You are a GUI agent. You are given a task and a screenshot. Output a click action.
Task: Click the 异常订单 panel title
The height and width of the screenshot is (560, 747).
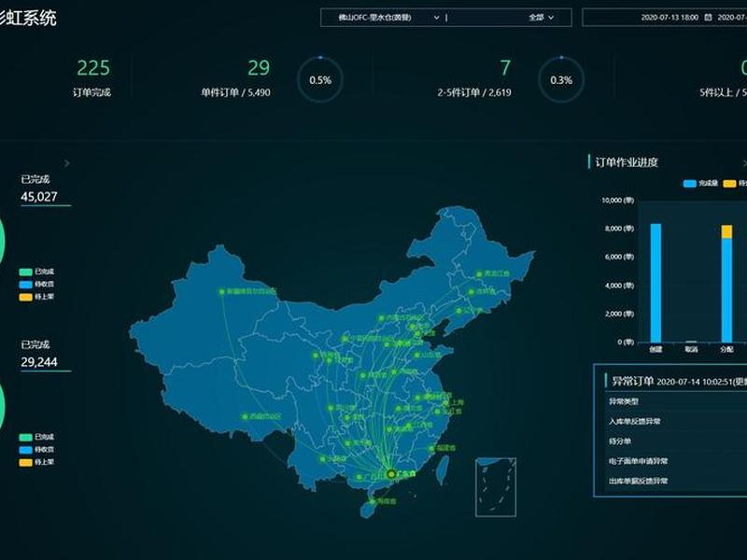[x=632, y=381]
